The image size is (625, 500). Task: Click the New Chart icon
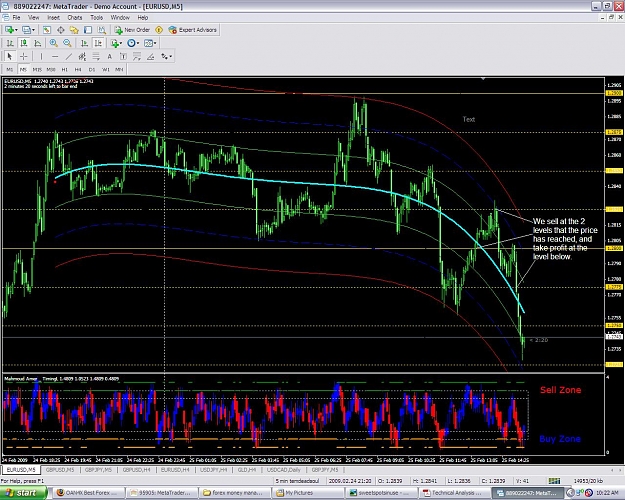click(9, 30)
